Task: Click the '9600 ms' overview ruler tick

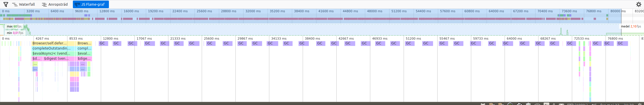Action: [82, 11]
